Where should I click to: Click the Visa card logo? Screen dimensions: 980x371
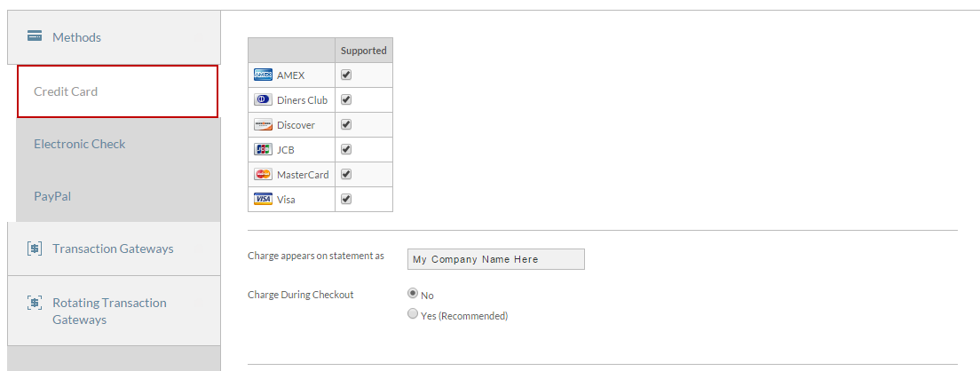pos(263,199)
